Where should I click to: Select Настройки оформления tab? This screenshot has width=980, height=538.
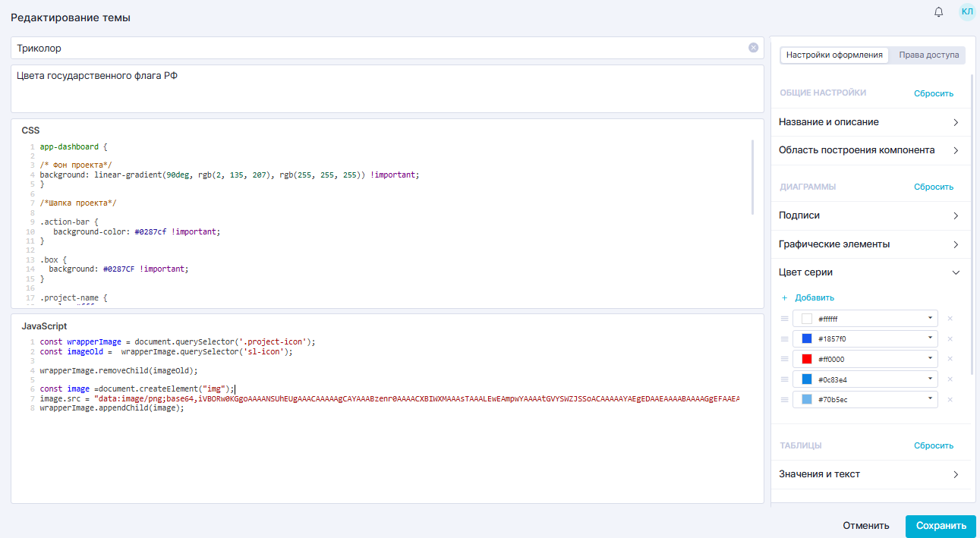(x=834, y=55)
